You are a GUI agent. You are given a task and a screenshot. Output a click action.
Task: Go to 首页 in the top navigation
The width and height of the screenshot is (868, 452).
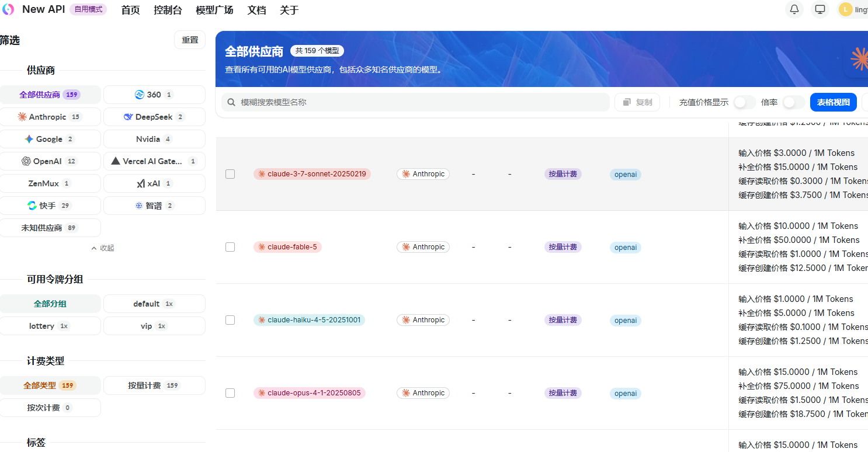tap(130, 10)
